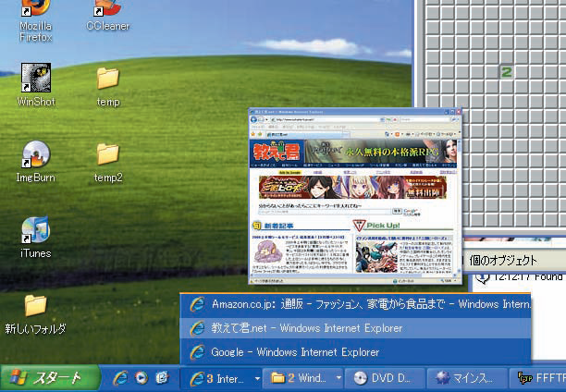Click Internet Explorer icon beside Google entry

coord(197,352)
